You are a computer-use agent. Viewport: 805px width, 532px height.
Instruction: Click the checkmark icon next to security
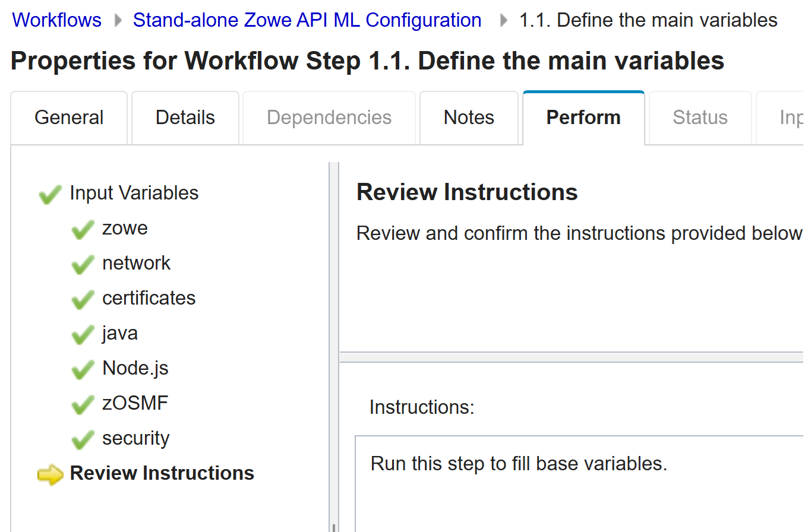click(83, 440)
